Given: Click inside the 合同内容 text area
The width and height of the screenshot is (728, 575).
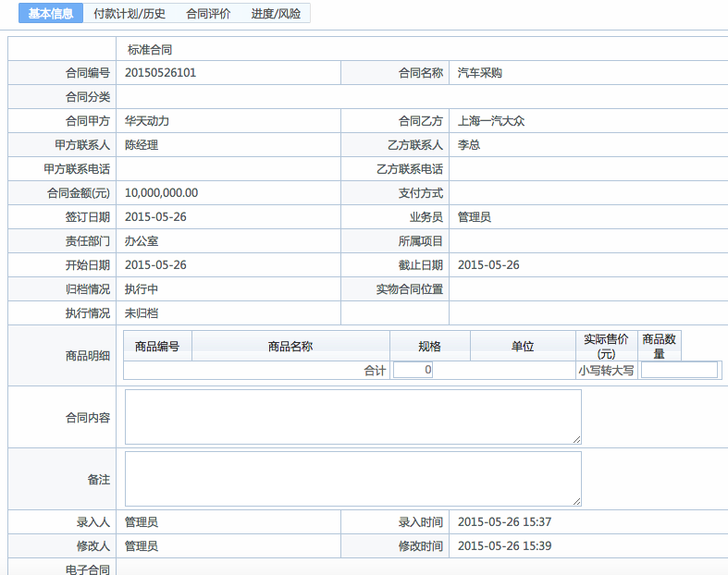Looking at the screenshot, I should [x=352, y=416].
